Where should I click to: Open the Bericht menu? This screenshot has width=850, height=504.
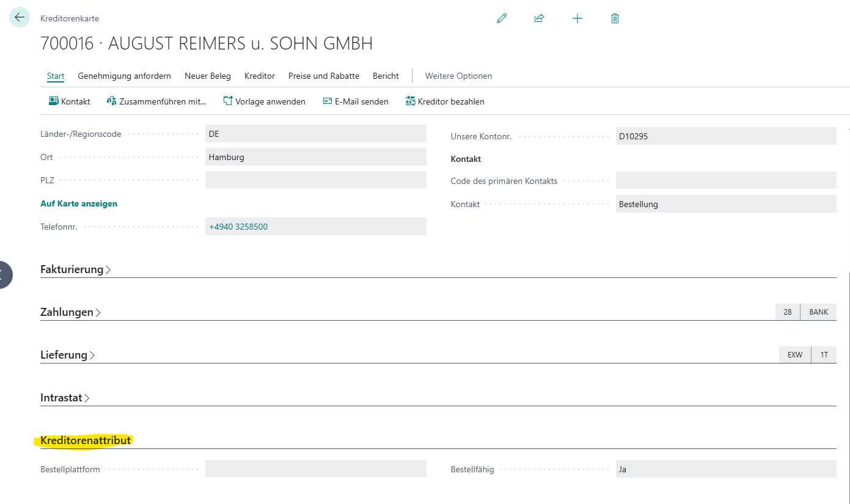(386, 76)
